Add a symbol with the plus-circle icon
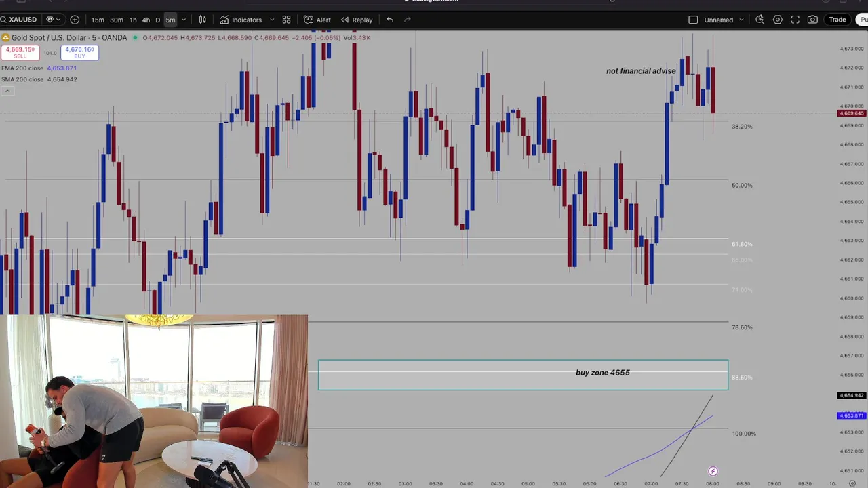Screen dimensions: 868x488 point(75,20)
